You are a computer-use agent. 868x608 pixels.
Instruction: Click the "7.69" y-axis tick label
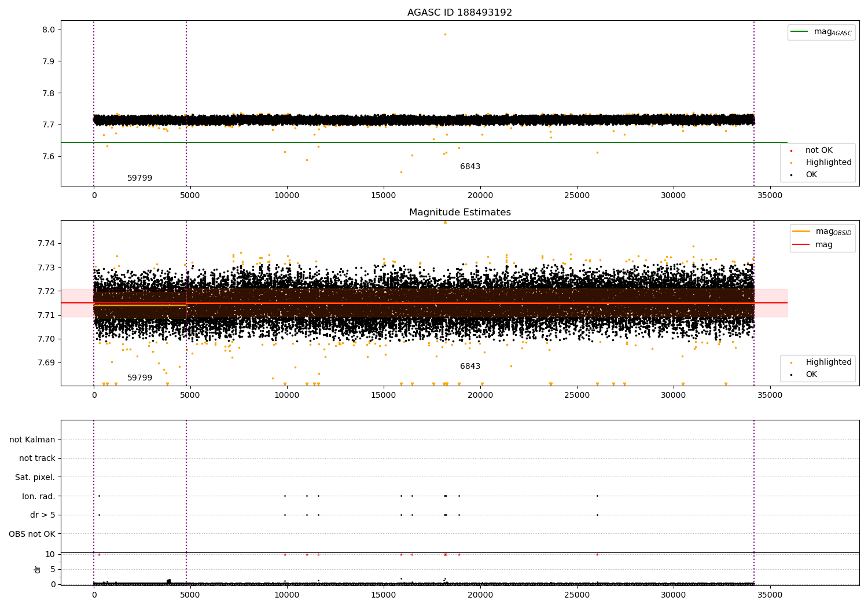pos(46,363)
